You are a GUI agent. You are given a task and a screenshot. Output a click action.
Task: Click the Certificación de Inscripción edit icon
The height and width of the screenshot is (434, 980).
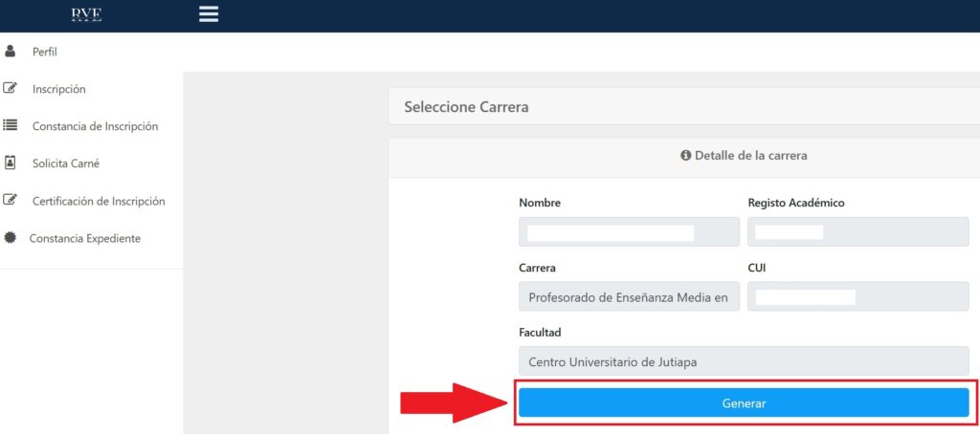pyautogui.click(x=11, y=201)
